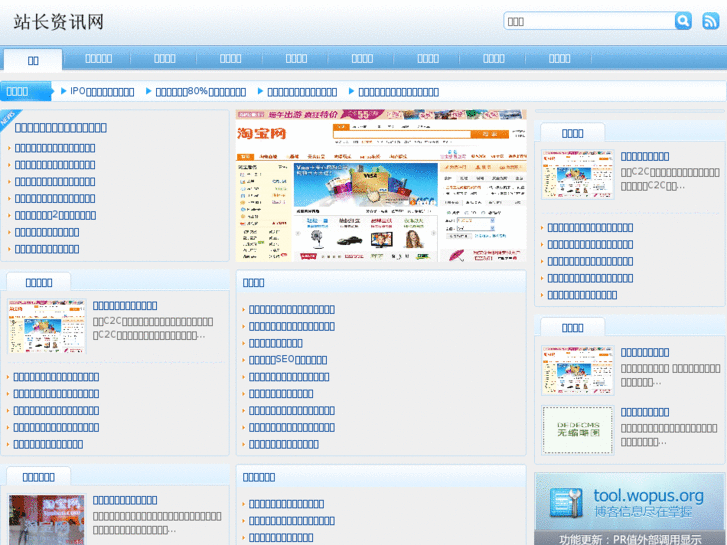
Task: Select the active white tab in navigation bar
Action: pyautogui.click(x=33, y=60)
